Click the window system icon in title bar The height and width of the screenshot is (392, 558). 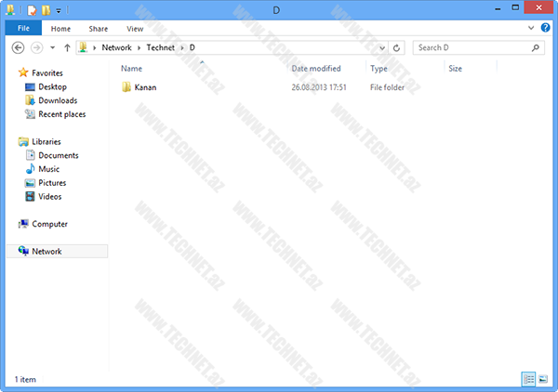(x=10, y=9)
